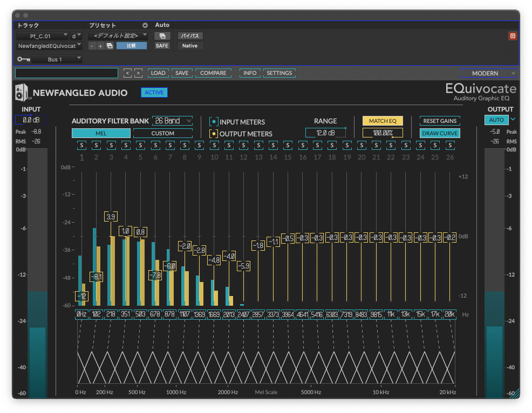This screenshot has height=413, width=532.
Task: Toggle AUTO output gain
Action: point(496,120)
